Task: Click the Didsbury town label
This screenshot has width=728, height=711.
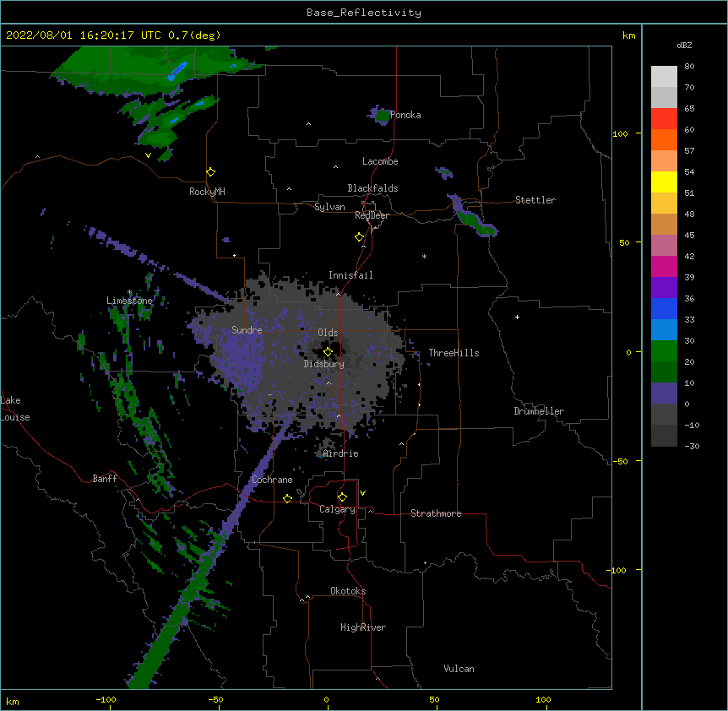Action: coord(324,364)
